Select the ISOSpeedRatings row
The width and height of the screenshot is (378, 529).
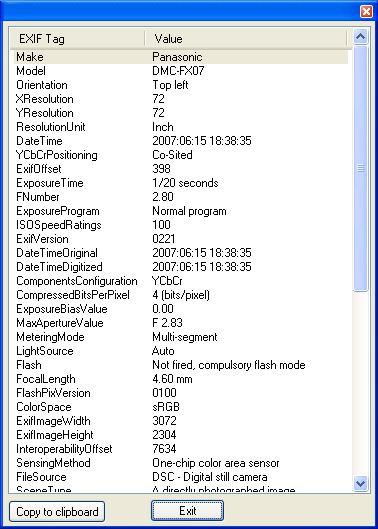pos(181,225)
